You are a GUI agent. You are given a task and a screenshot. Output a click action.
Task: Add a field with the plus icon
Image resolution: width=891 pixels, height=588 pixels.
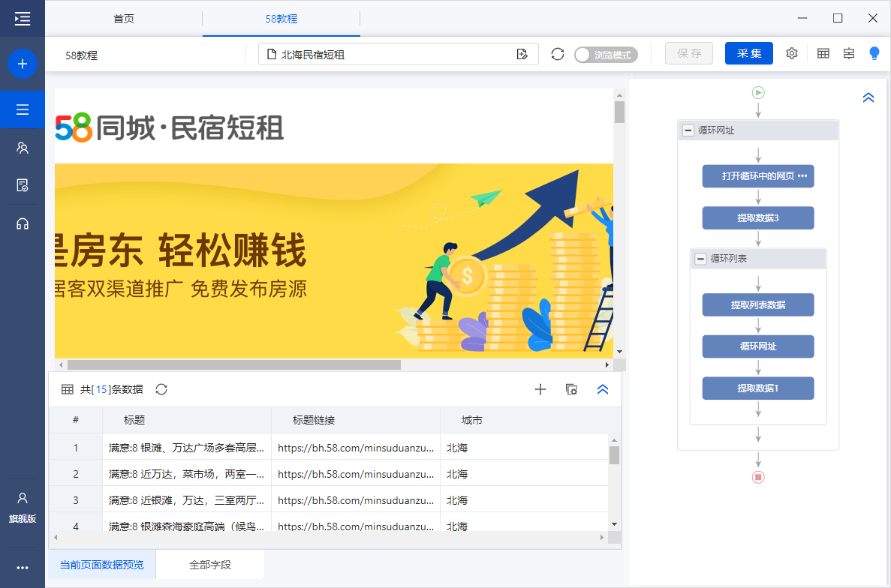[540, 389]
